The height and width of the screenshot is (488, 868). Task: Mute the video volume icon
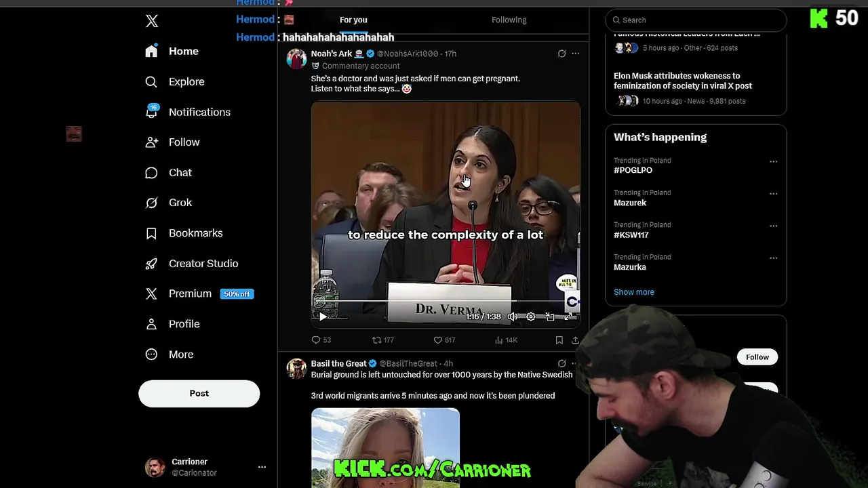click(x=513, y=317)
